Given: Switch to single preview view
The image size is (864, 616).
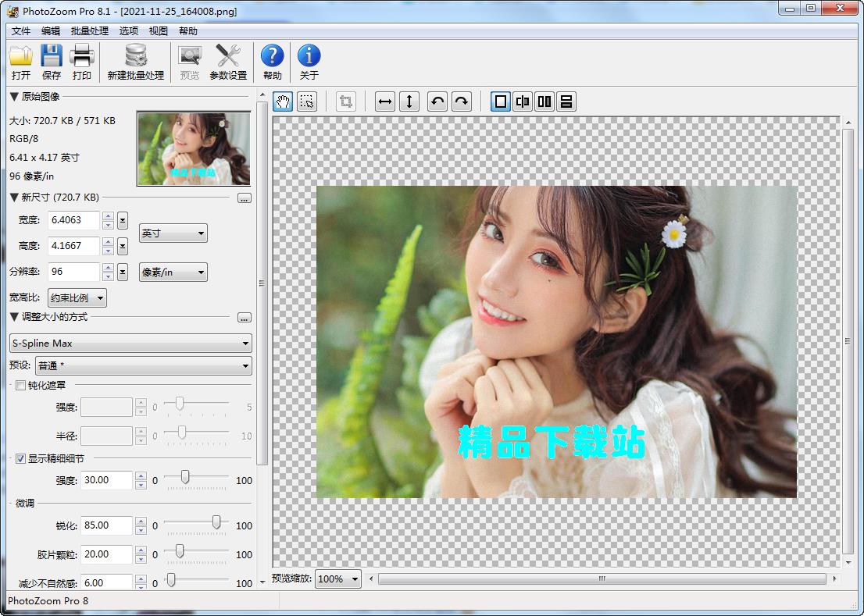Looking at the screenshot, I should 500,101.
